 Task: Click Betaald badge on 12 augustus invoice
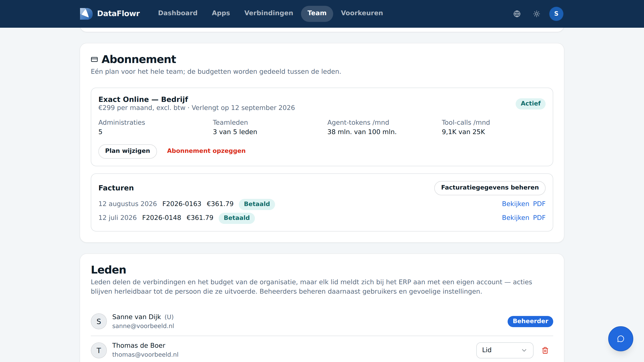257,204
